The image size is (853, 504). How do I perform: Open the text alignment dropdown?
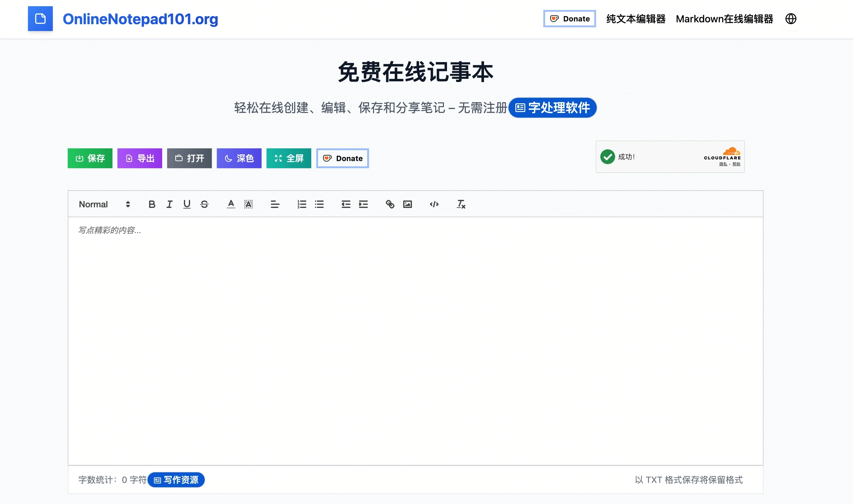coord(275,204)
